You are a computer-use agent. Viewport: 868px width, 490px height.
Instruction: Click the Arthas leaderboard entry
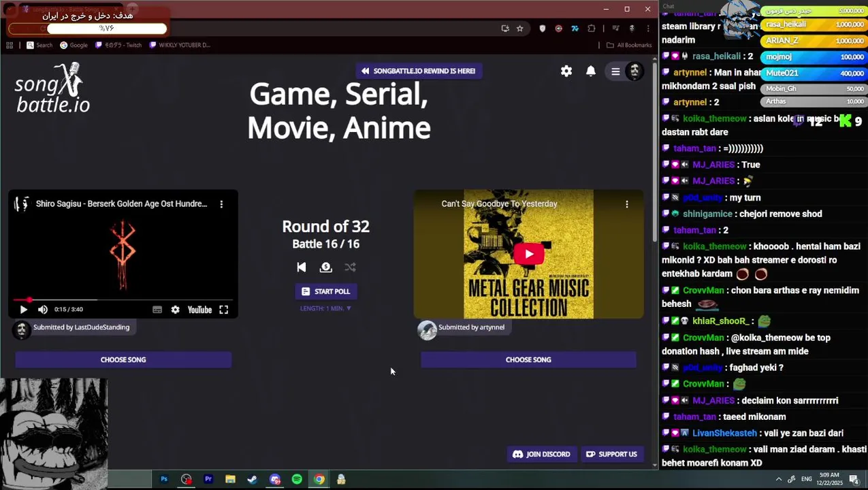pos(814,101)
